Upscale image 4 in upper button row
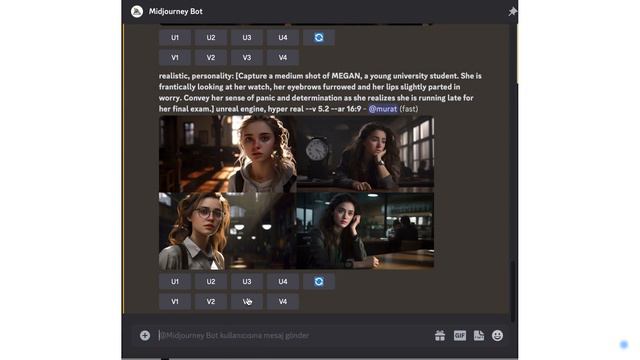The image size is (640, 360). (283, 38)
